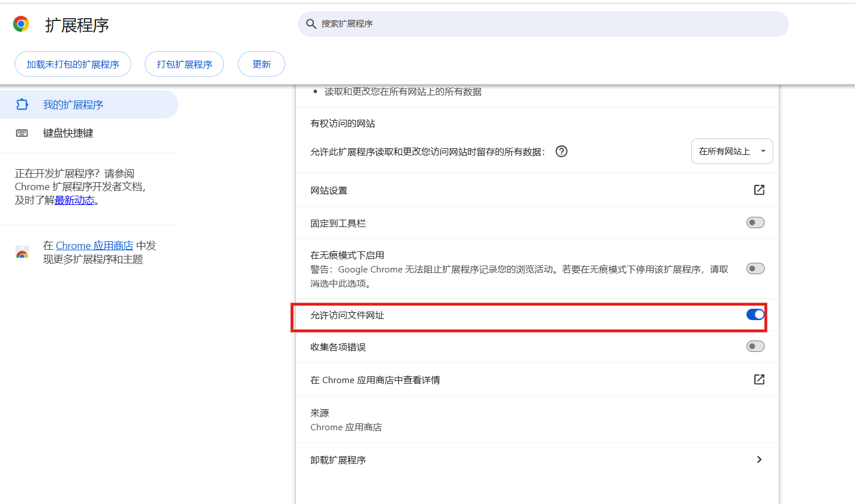Click 读取和更改您在所有网站上的所有数据 bullet text
This screenshot has width=855, height=504.
point(403,92)
